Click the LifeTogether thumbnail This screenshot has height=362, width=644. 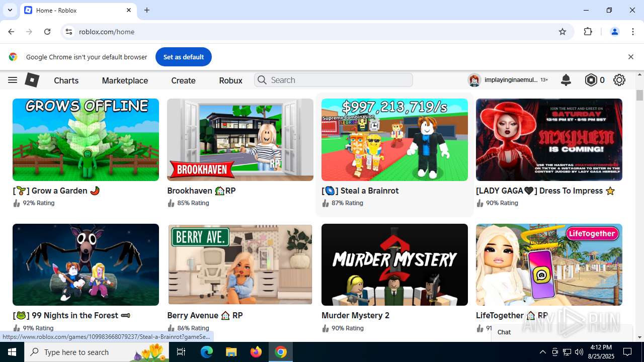coord(549,264)
